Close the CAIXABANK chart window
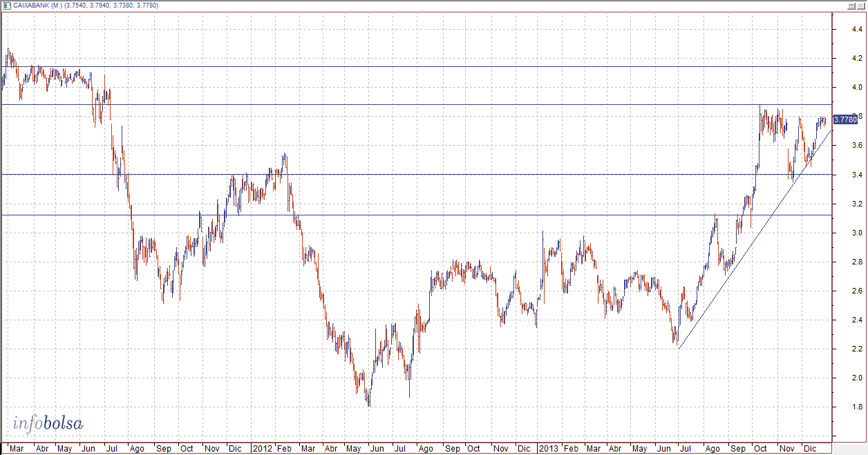 [x=861, y=6]
